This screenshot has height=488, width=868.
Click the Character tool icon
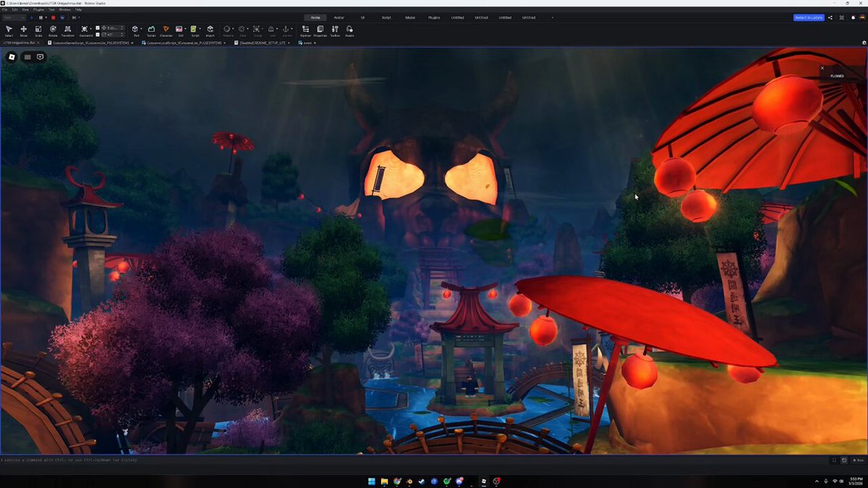click(166, 30)
